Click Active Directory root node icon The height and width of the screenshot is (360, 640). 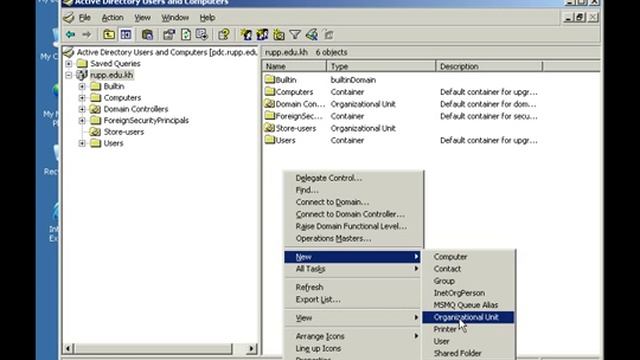69,52
